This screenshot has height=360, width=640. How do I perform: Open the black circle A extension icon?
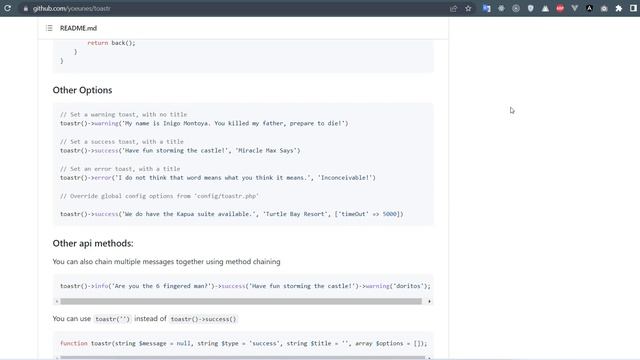pyautogui.click(x=589, y=9)
